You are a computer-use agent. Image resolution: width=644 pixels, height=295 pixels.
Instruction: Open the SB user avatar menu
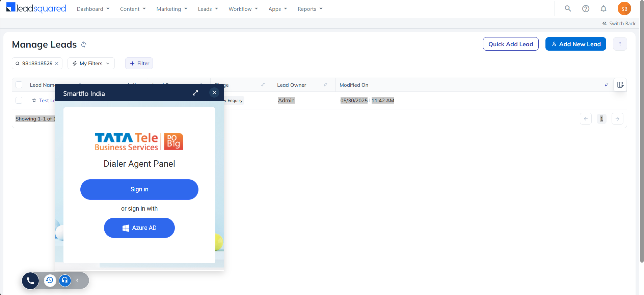tap(624, 9)
